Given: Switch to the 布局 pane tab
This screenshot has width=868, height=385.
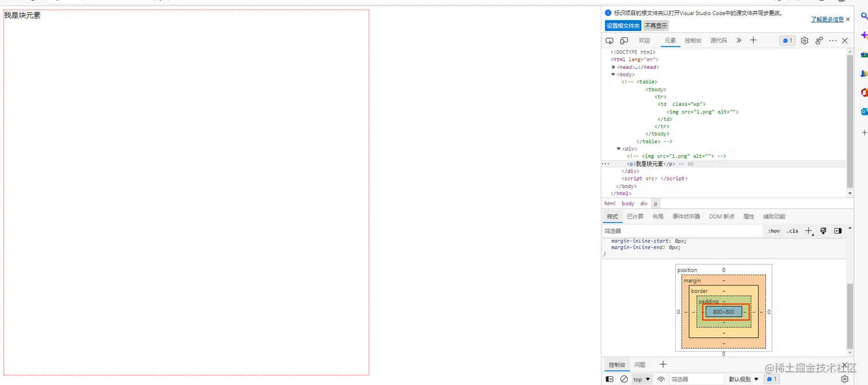Looking at the screenshot, I should [x=658, y=217].
